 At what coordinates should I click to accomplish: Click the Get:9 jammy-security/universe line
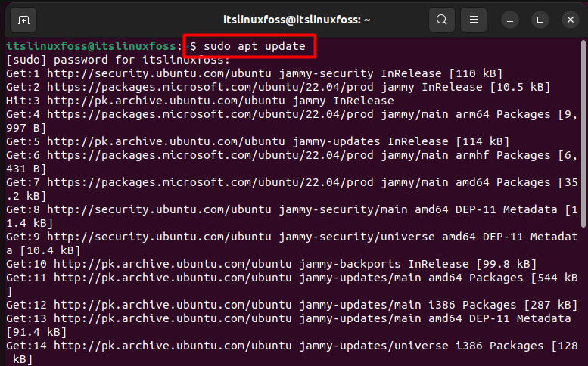[292, 243]
